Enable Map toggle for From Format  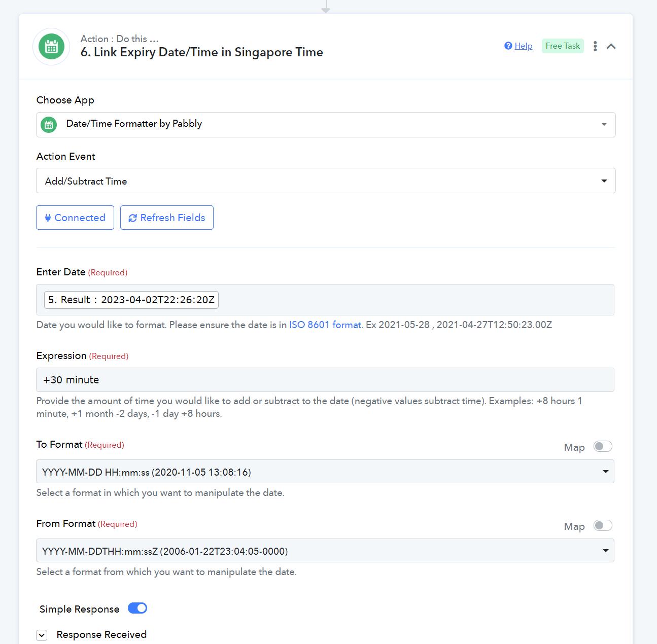click(x=603, y=525)
